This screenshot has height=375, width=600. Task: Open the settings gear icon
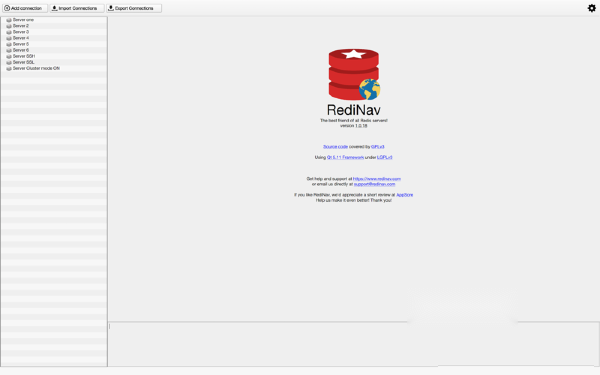click(x=592, y=8)
